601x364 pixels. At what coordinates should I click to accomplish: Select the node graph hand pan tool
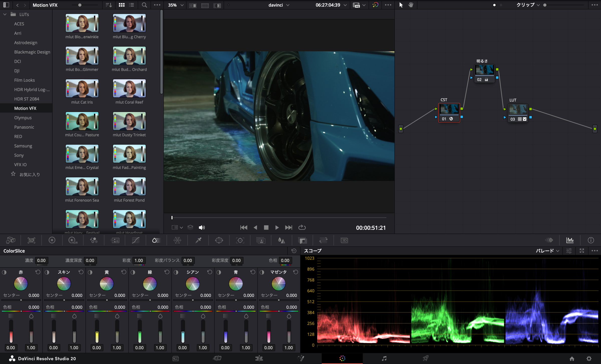tap(411, 5)
